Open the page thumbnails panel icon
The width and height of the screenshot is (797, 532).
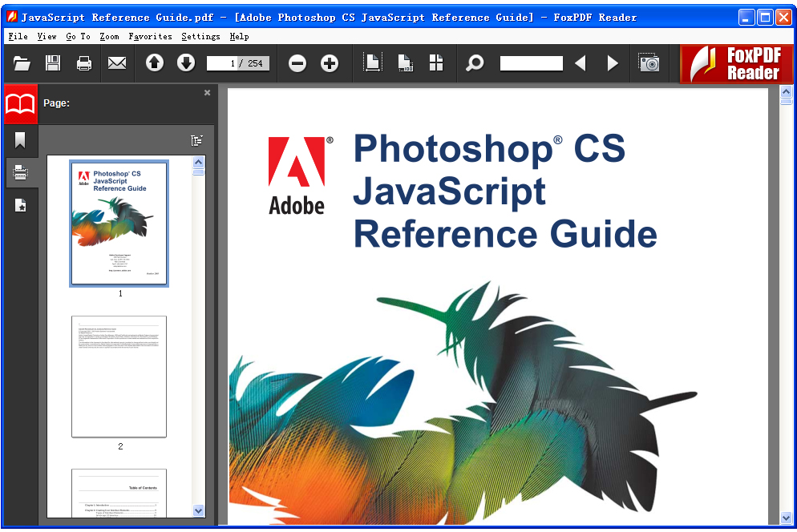(20, 173)
